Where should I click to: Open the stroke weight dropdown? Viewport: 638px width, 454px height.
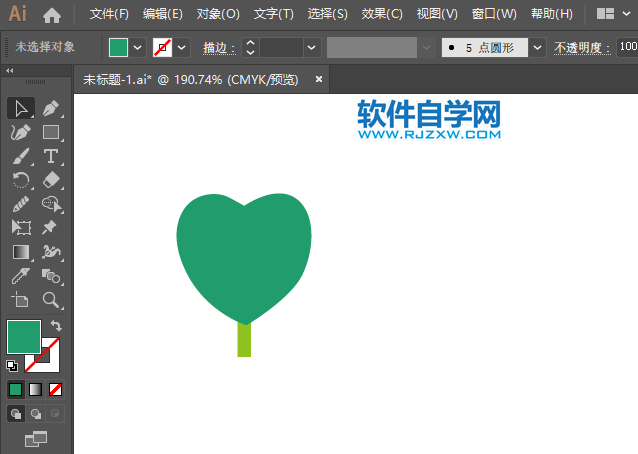pos(312,48)
